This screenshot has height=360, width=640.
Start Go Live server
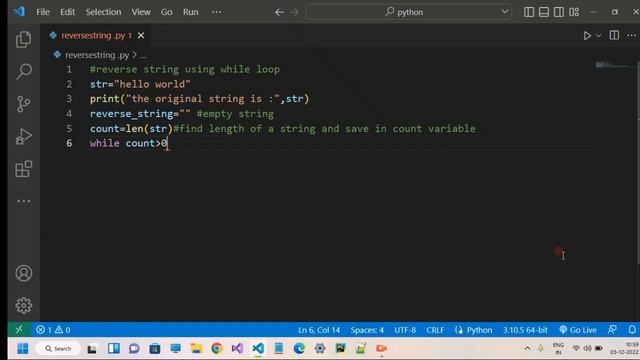tap(578, 330)
